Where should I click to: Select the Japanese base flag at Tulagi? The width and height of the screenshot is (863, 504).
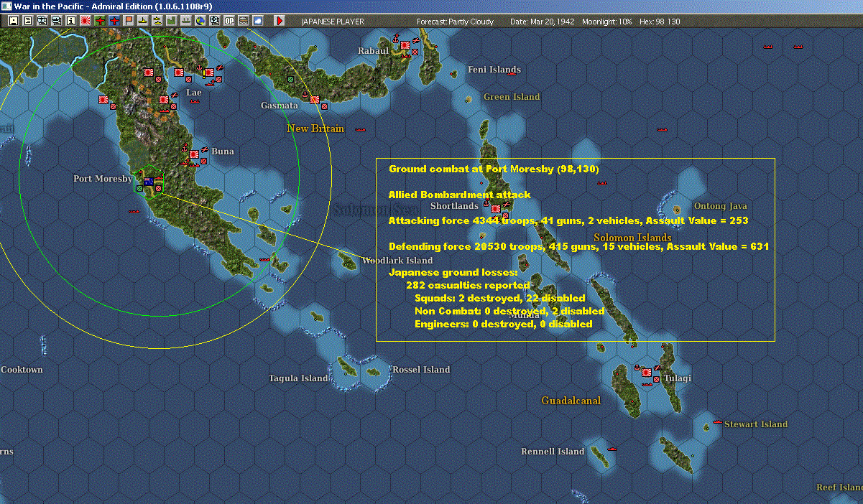646,372
